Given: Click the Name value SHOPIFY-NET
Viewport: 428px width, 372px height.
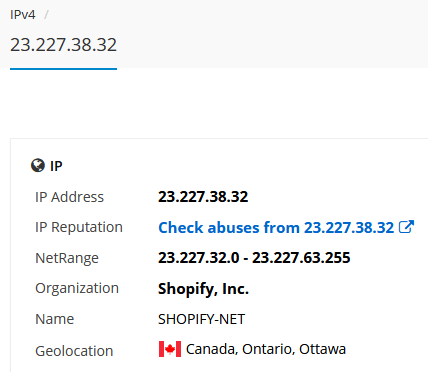Looking at the screenshot, I should click(201, 319).
